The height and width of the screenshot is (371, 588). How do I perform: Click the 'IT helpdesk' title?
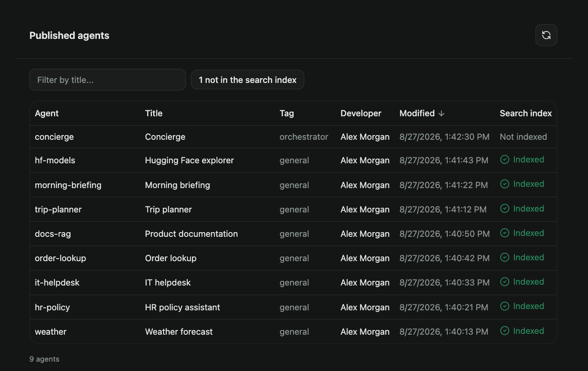pyautogui.click(x=168, y=283)
